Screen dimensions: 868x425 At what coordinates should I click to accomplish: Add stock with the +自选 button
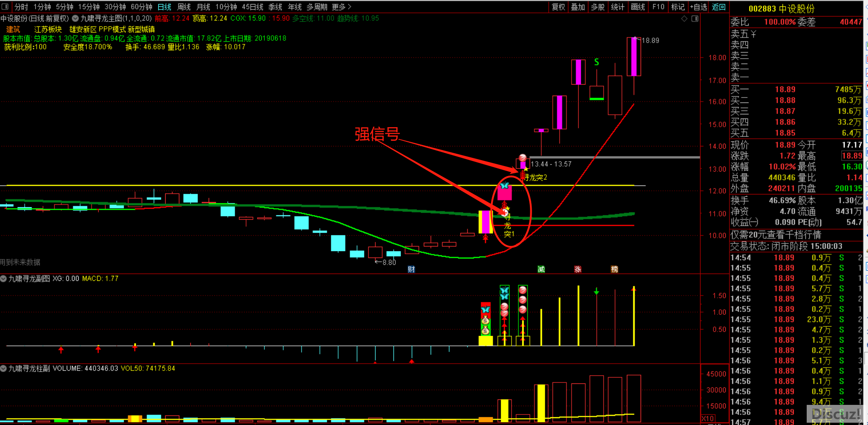(698, 7)
